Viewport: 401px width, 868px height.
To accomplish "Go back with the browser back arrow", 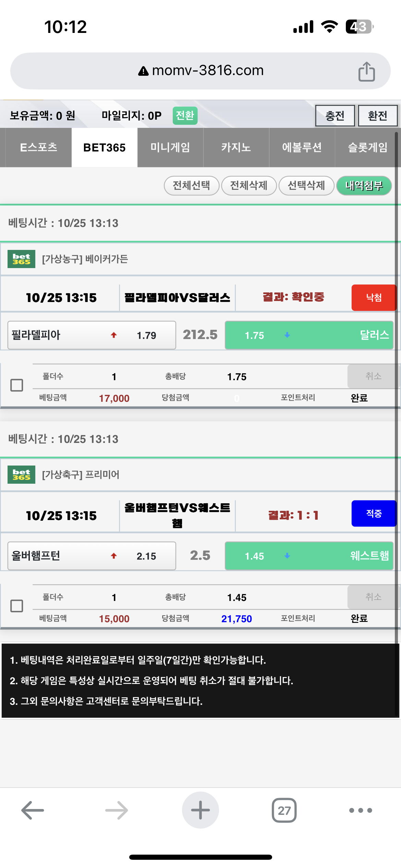I will [x=33, y=810].
